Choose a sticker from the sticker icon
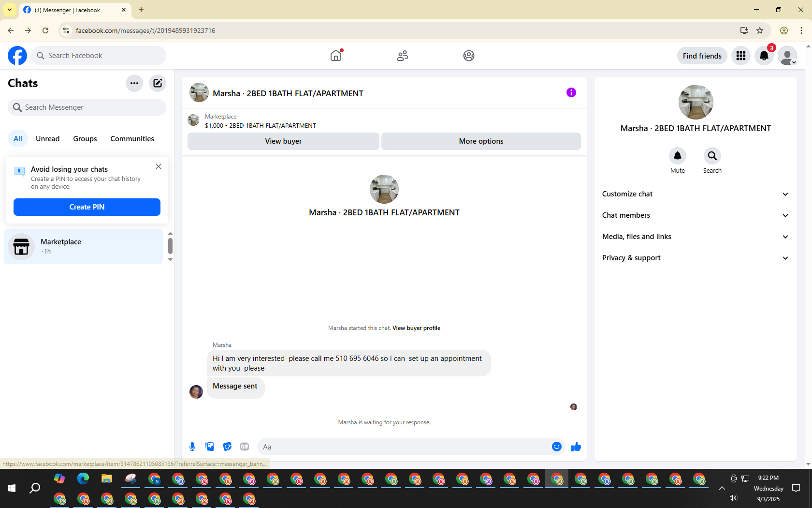 pos(227,447)
